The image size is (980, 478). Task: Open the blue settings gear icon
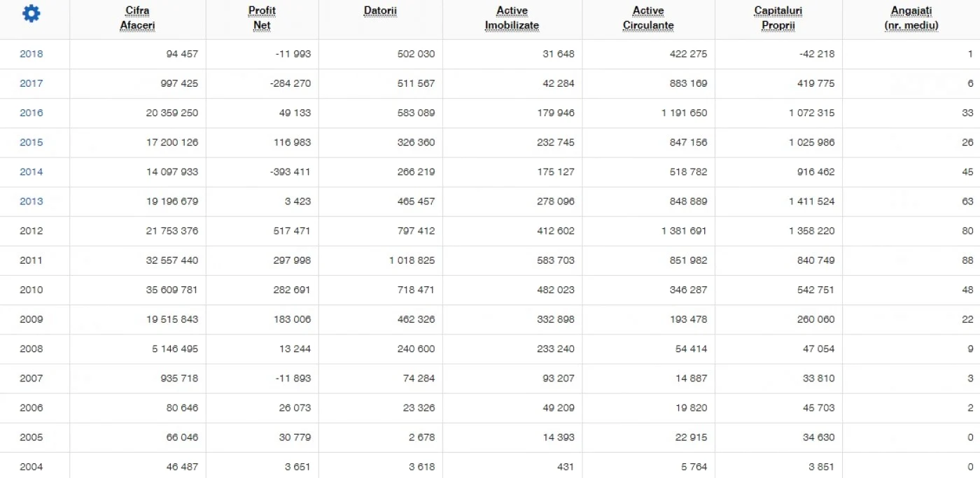coord(31,14)
